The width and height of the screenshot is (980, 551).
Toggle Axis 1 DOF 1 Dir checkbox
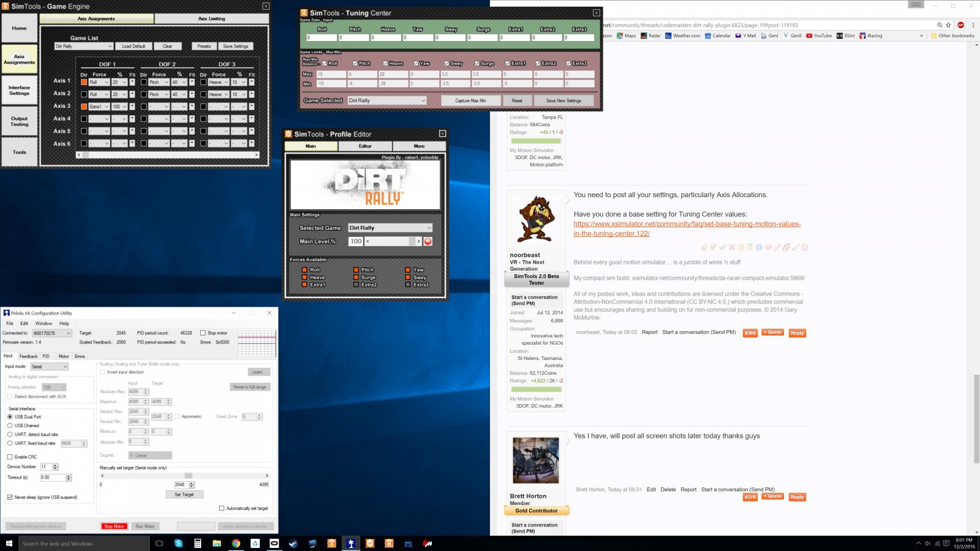(84, 82)
